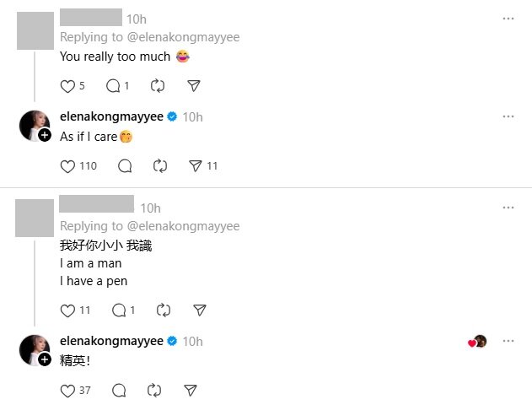Repost the "As if I care" post
532x405 pixels.
click(x=160, y=166)
